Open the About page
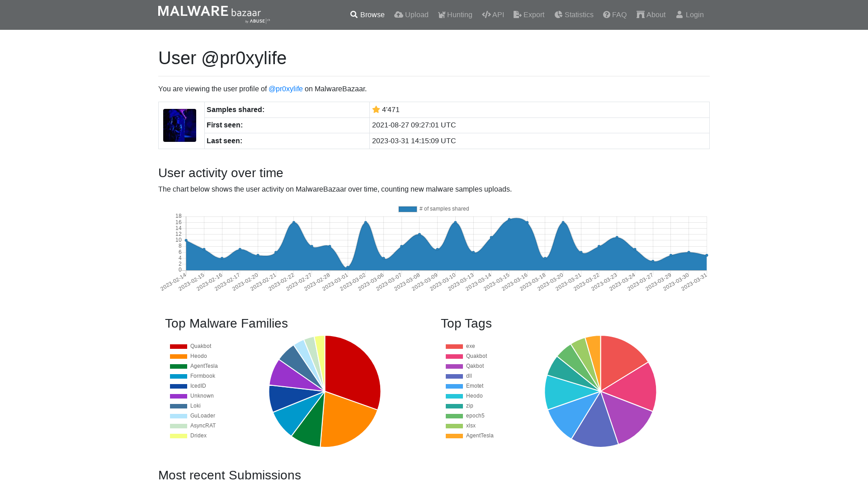Viewport: 868px width, 488px height. pyautogui.click(x=651, y=15)
